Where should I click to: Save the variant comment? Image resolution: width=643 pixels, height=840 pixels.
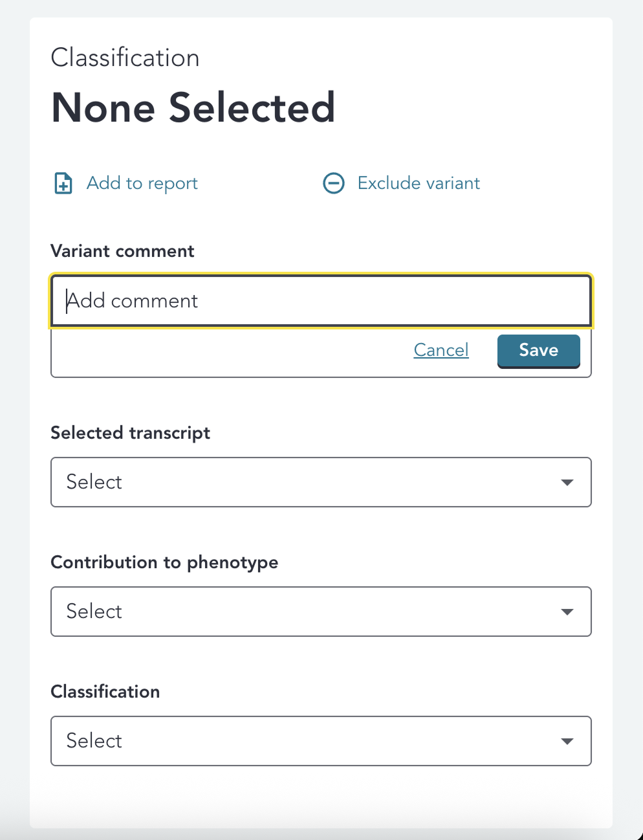pos(538,350)
